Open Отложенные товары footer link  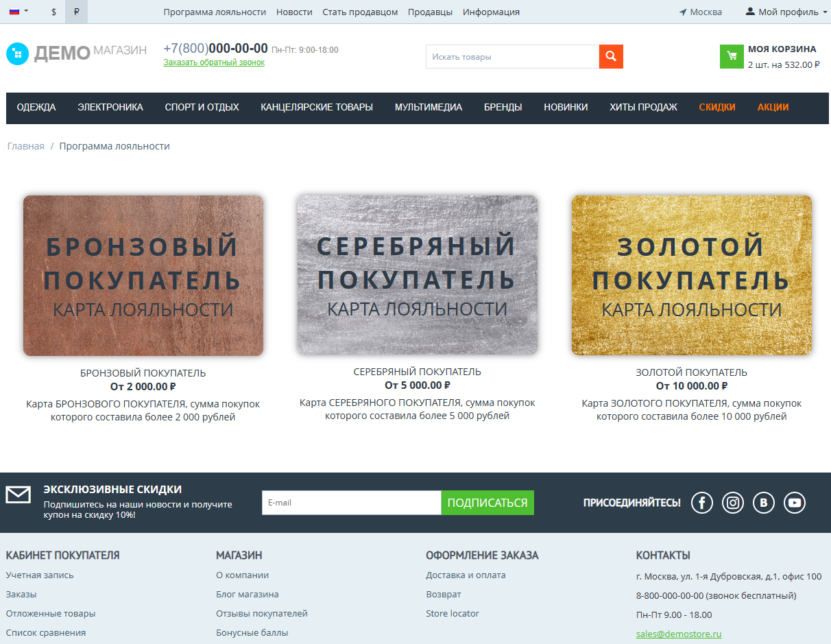click(51, 613)
